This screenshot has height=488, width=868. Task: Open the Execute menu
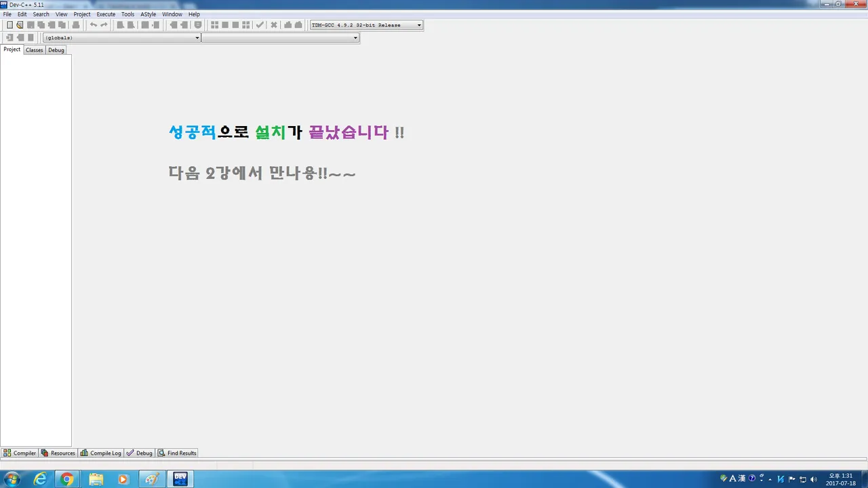pos(106,14)
